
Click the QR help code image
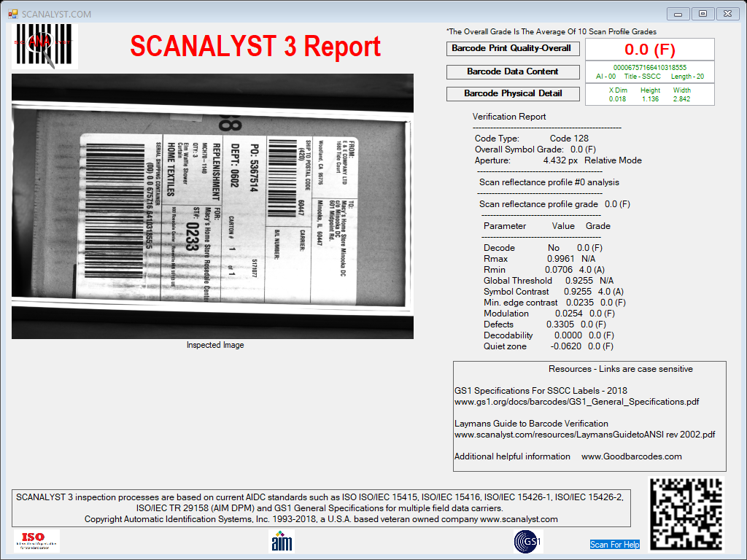point(686,514)
